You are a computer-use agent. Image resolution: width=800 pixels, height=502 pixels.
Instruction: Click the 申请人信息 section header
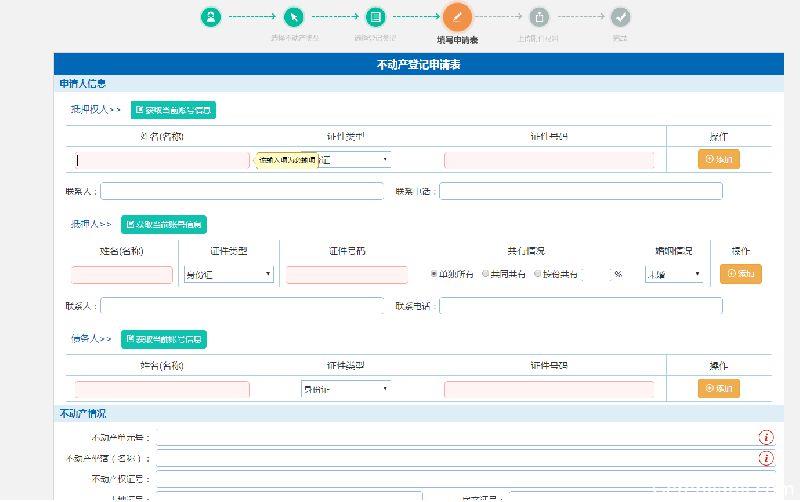[83, 83]
